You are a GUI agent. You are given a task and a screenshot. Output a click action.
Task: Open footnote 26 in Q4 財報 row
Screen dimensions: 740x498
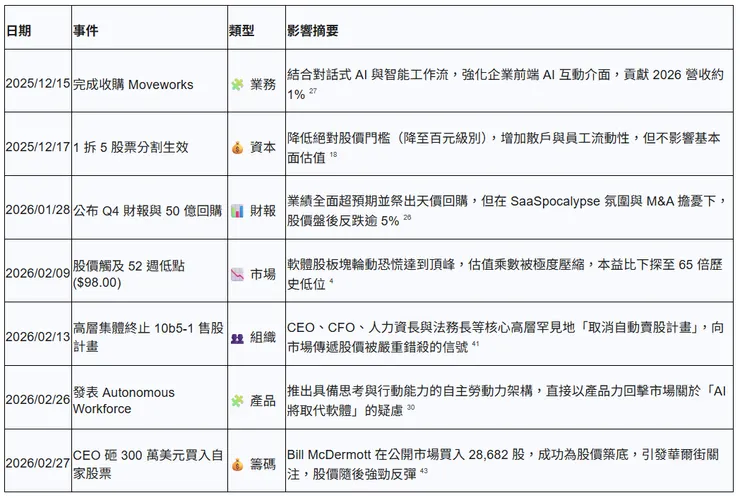pos(407,217)
